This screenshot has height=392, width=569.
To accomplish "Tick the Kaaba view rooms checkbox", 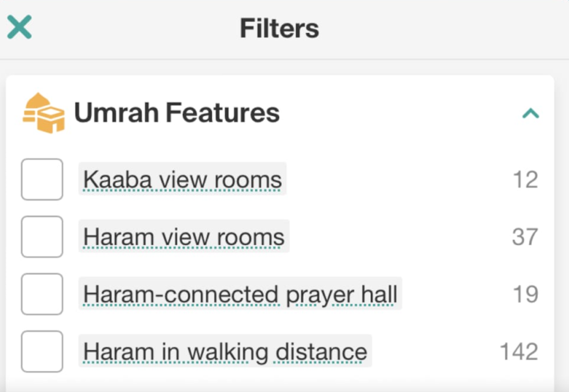I will coord(42,179).
